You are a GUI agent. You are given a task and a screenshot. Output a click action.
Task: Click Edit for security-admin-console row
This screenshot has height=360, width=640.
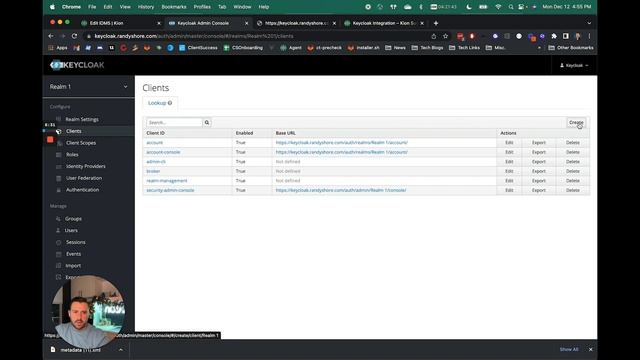(509, 190)
